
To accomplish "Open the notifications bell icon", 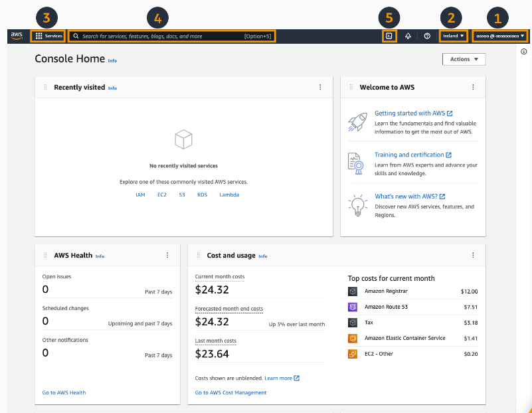I will click(408, 36).
